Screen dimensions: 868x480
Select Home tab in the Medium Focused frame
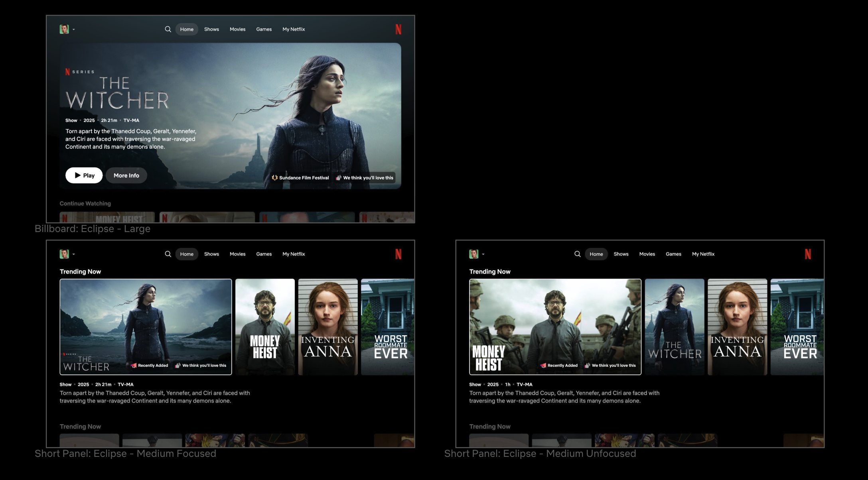pos(187,254)
